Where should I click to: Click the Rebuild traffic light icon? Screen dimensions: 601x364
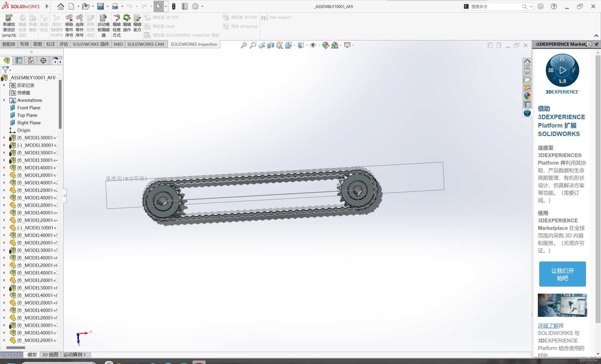click(x=174, y=6)
